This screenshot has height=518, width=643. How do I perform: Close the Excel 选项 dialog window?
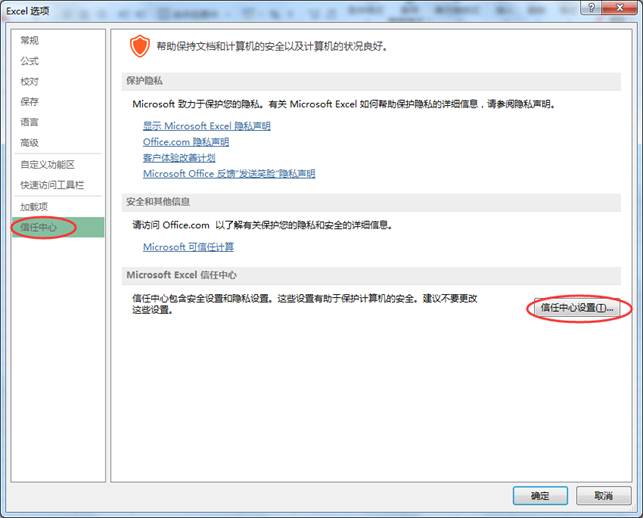(x=622, y=11)
